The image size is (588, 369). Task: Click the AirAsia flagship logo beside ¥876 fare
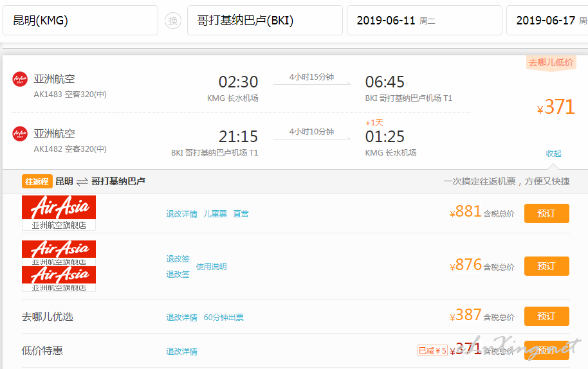59,266
